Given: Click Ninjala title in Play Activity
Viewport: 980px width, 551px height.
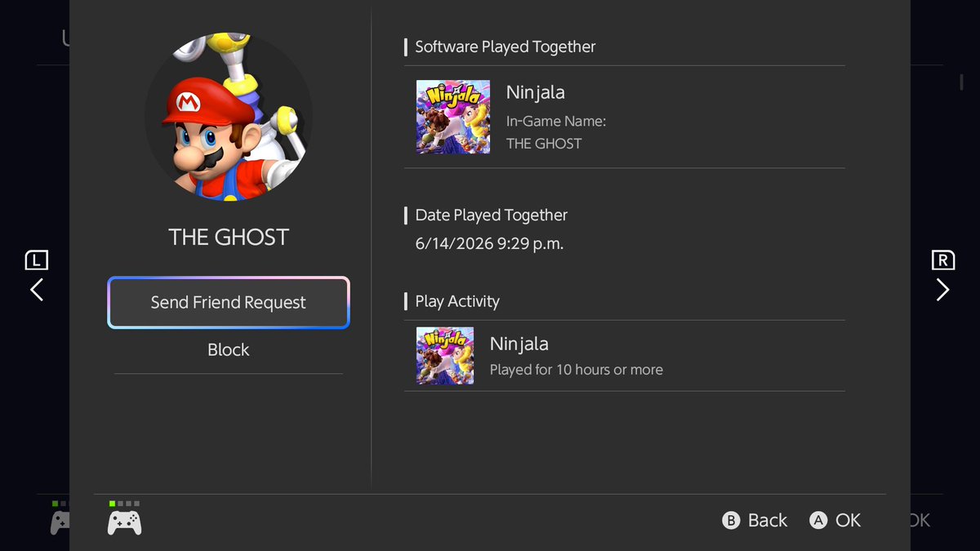Looking at the screenshot, I should pyautogui.click(x=519, y=344).
